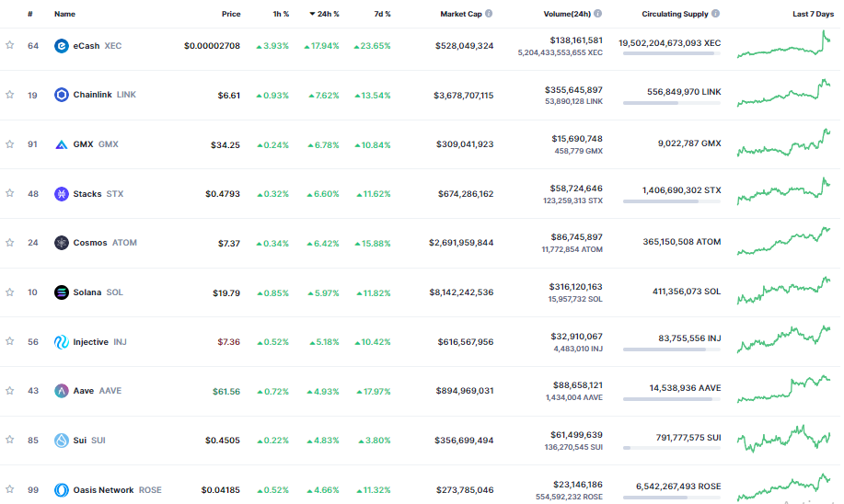844x504 pixels.
Task: Click Chainlink volume $355,645,897
Action: (x=573, y=90)
